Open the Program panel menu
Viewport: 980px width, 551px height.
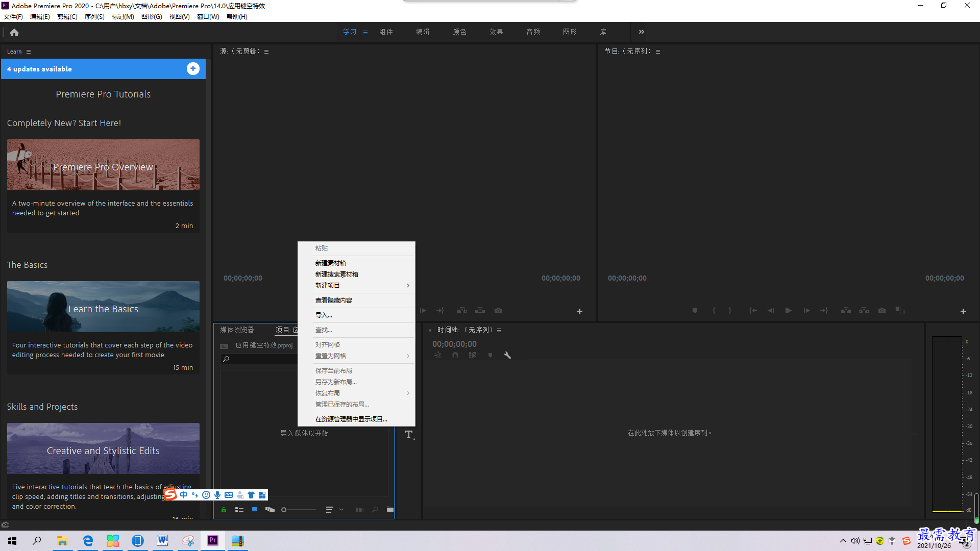point(658,52)
